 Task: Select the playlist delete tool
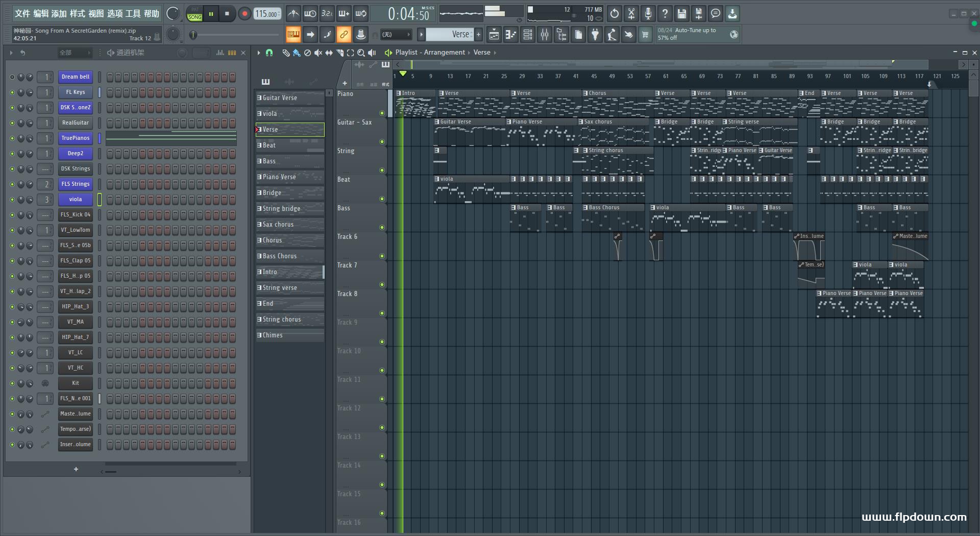tap(307, 53)
